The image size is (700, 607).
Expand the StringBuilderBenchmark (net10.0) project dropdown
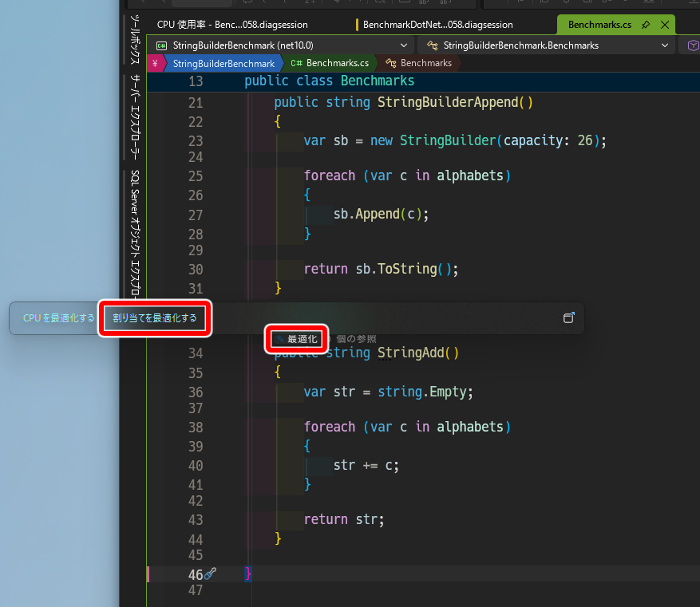tap(404, 45)
